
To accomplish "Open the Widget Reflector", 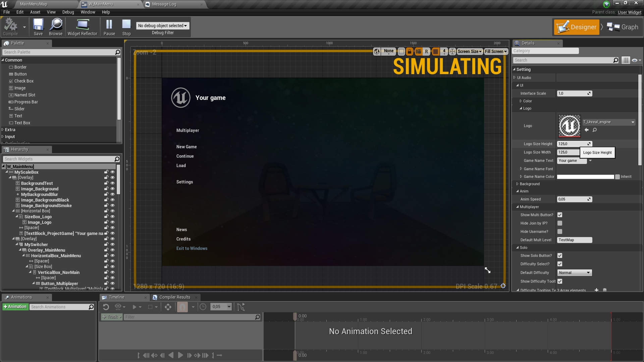I will pos(82,27).
